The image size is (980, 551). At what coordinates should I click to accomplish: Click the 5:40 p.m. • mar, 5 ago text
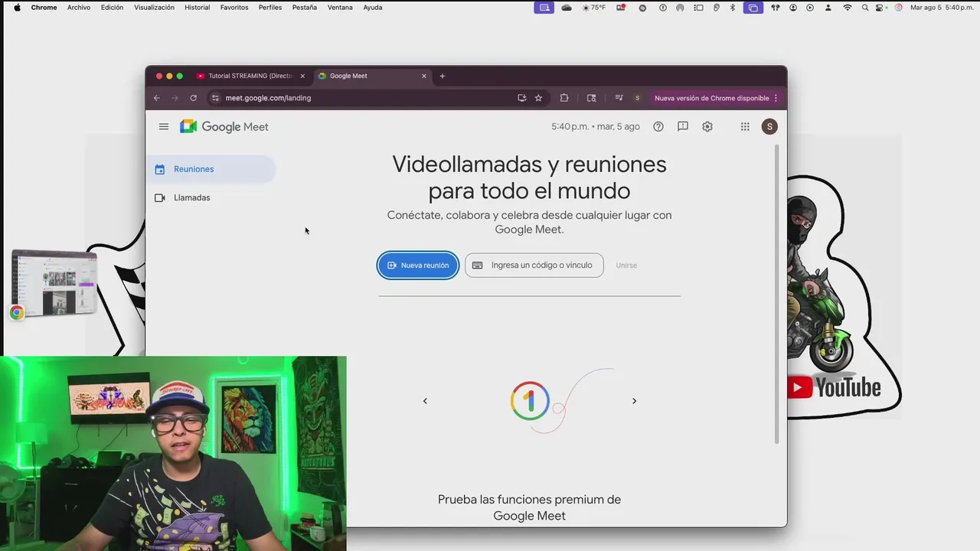(x=596, y=127)
